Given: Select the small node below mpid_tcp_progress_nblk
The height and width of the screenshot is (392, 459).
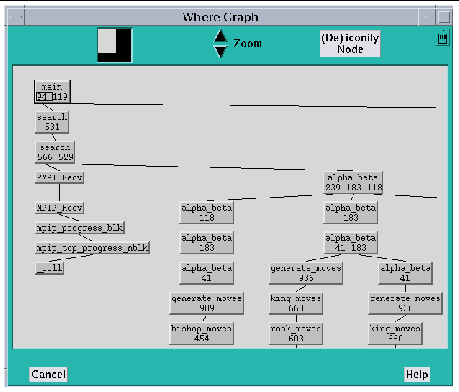Looking at the screenshot, I should click(49, 268).
